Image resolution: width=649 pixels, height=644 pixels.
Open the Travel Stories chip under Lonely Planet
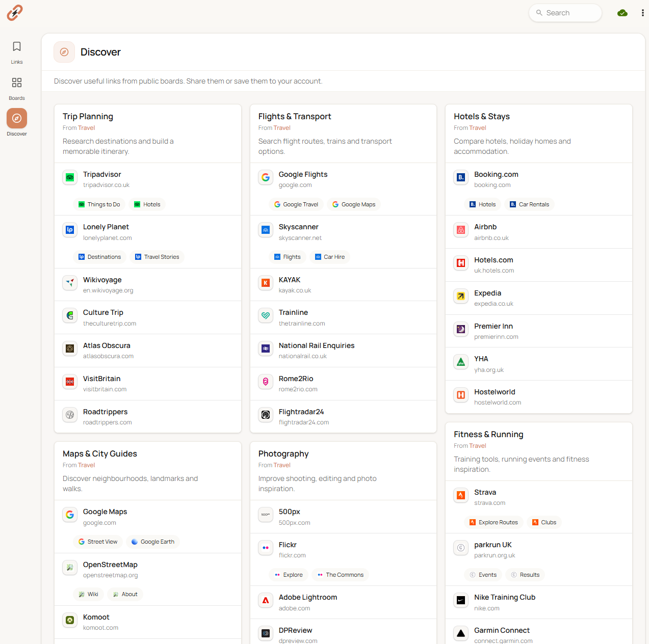tap(157, 257)
